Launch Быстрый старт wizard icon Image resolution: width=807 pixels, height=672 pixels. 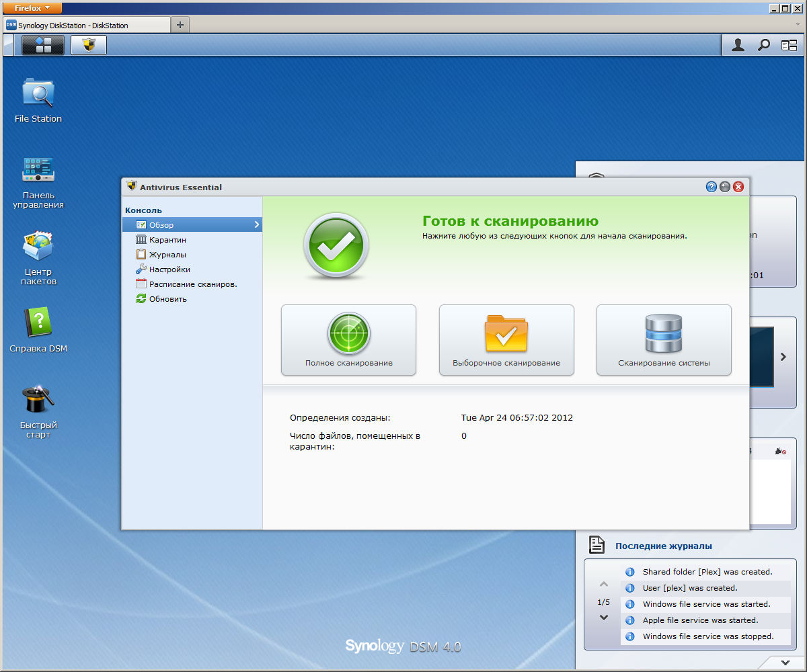coord(38,411)
